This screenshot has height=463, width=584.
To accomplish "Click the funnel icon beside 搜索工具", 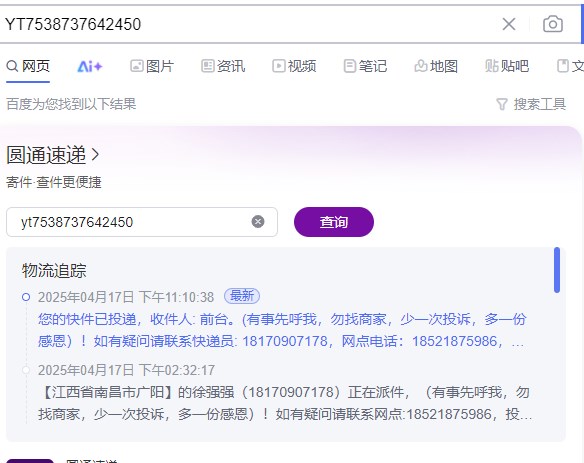I will click(x=502, y=104).
